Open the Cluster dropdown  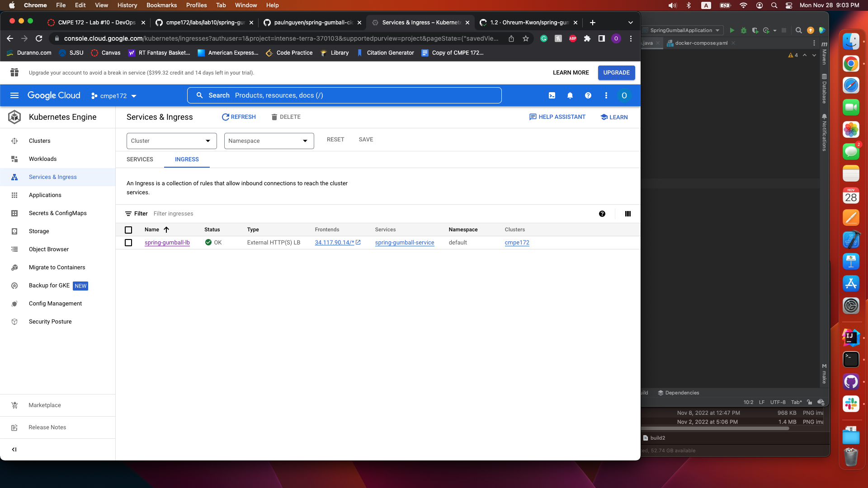coord(171,141)
